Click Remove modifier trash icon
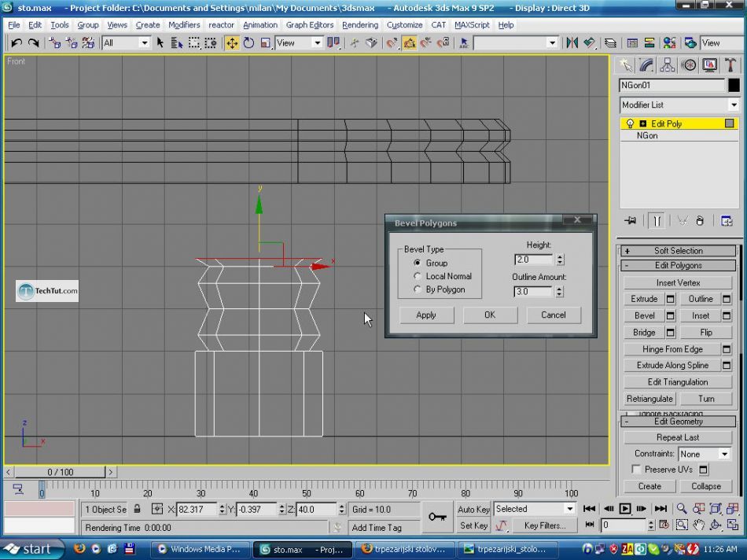The width and height of the screenshot is (747, 560). 699,221
